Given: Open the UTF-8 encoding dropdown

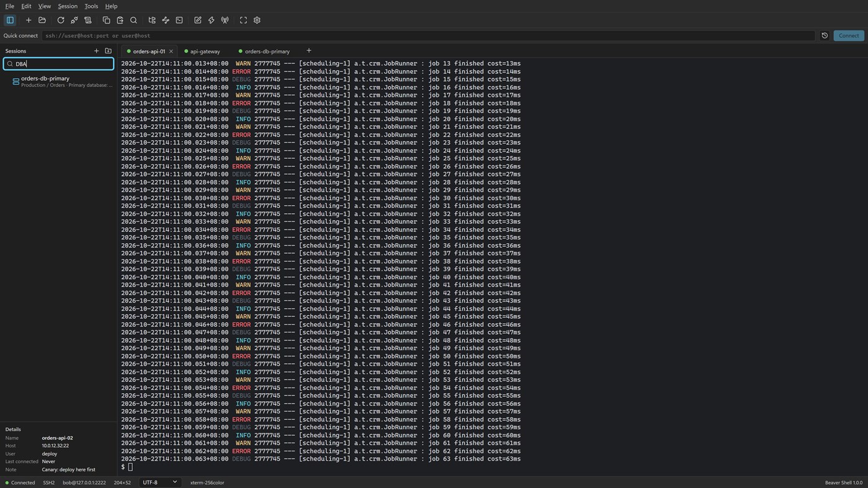Looking at the screenshot, I should (x=159, y=482).
